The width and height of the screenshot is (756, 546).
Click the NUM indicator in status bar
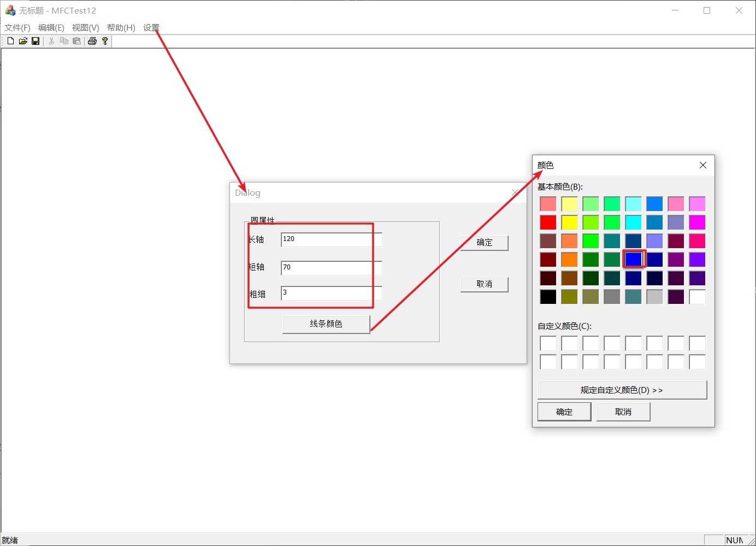tap(735, 540)
